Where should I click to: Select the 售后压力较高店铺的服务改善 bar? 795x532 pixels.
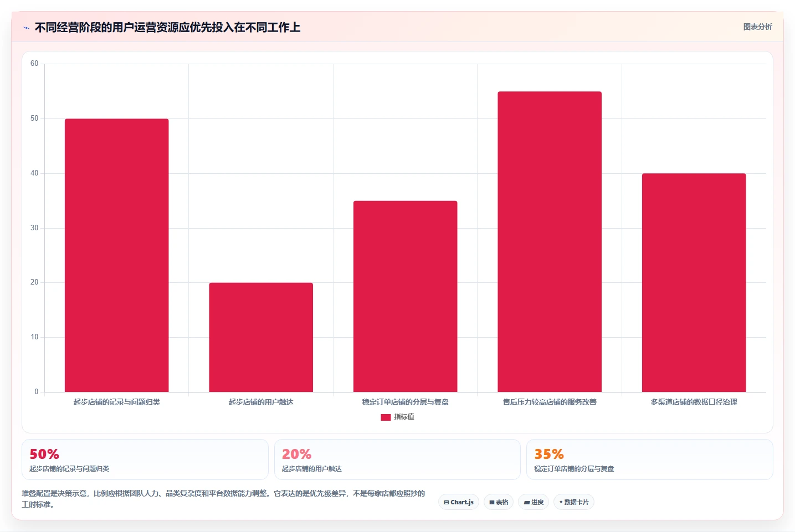pyautogui.click(x=550, y=241)
